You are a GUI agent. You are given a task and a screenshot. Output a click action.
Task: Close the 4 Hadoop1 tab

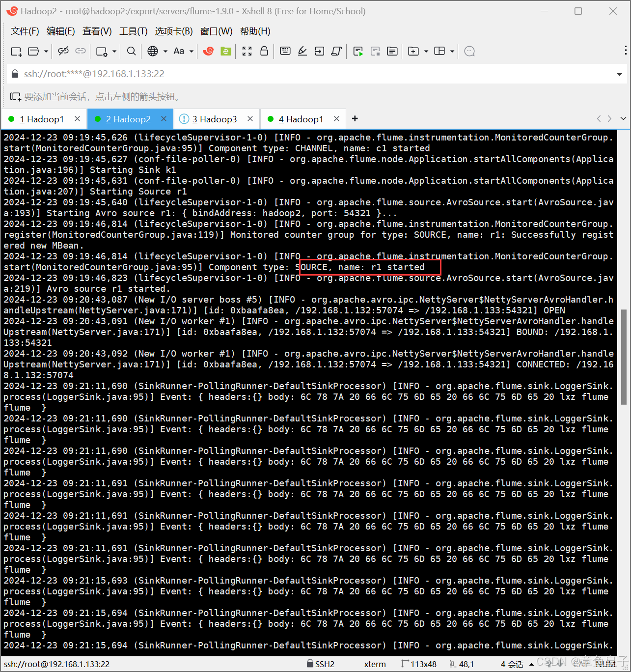336,119
